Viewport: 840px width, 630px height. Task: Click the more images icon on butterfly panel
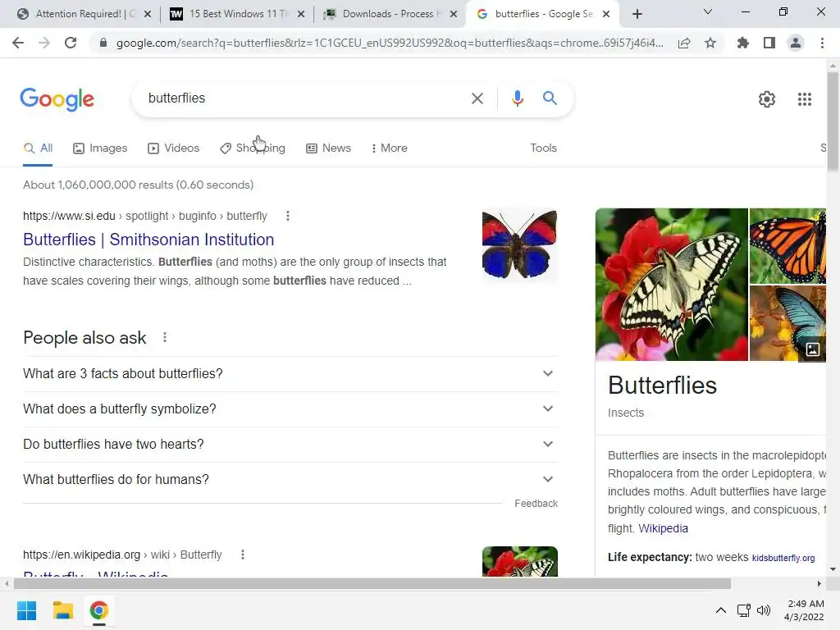813,349
